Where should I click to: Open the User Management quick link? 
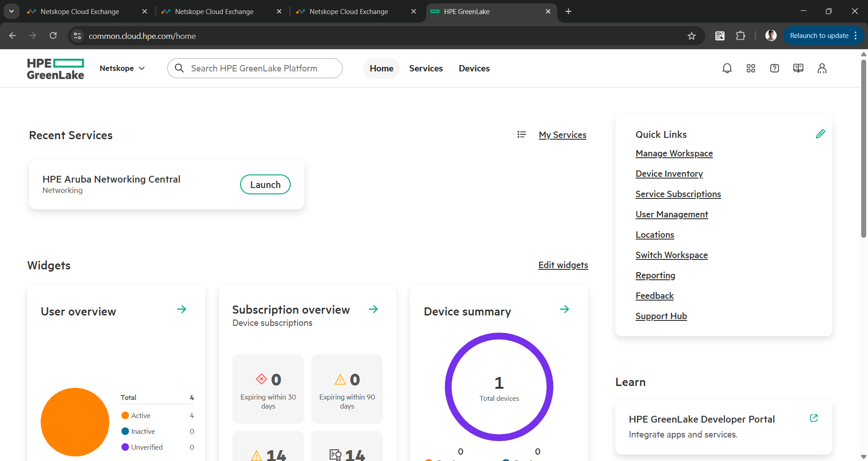[672, 214]
